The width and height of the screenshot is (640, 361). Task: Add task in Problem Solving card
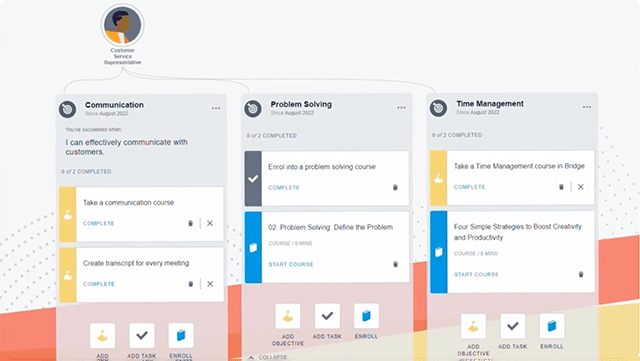[x=327, y=316]
